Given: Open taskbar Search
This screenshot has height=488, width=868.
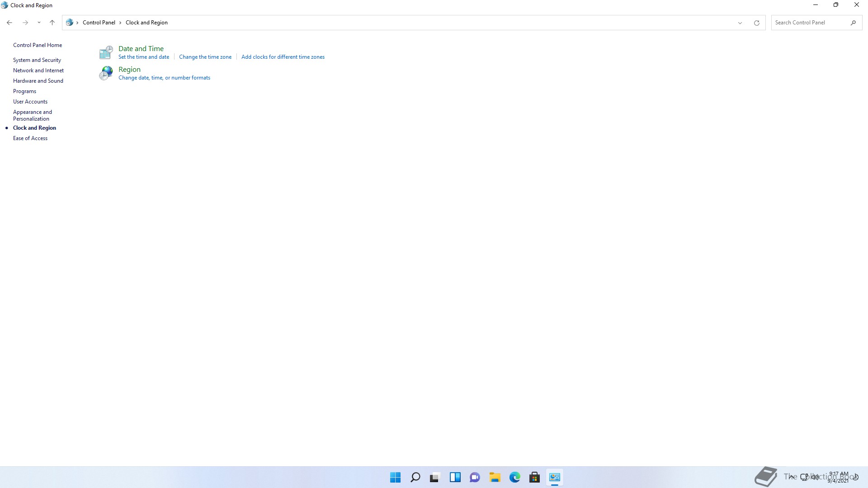Looking at the screenshot, I should [415, 477].
